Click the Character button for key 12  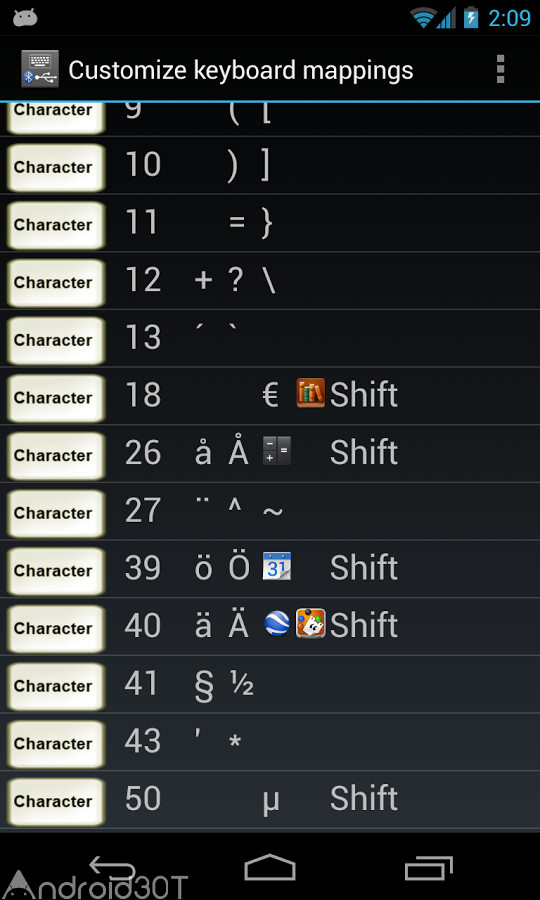point(56,282)
